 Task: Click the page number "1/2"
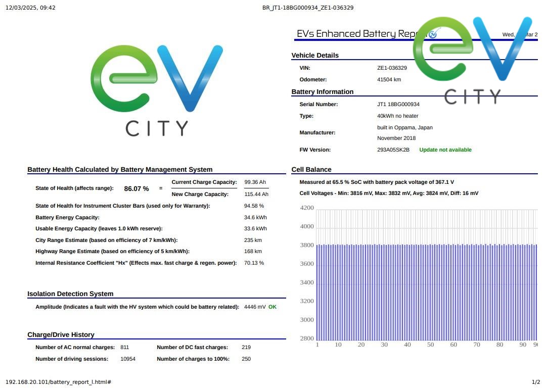pyautogui.click(x=536, y=382)
